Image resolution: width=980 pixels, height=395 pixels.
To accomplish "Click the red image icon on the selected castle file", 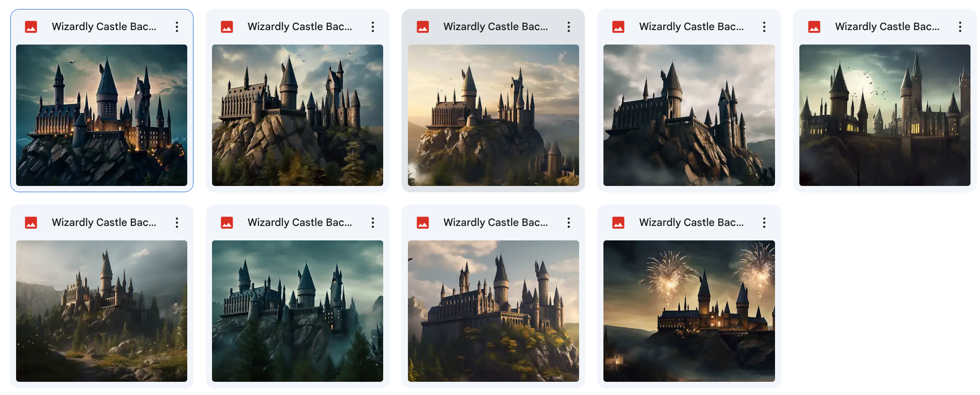I will pyautogui.click(x=31, y=26).
